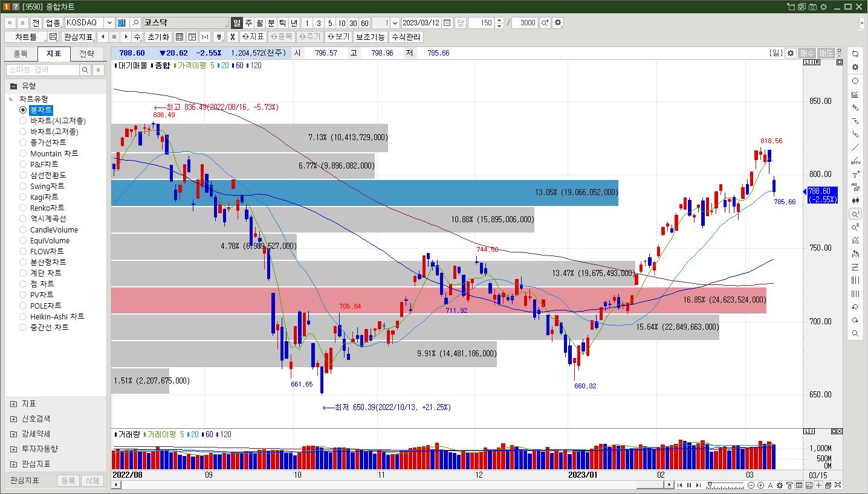868x494 pixels.
Task: Adjust the playback speed slider
Action: (x=710, y=484)
